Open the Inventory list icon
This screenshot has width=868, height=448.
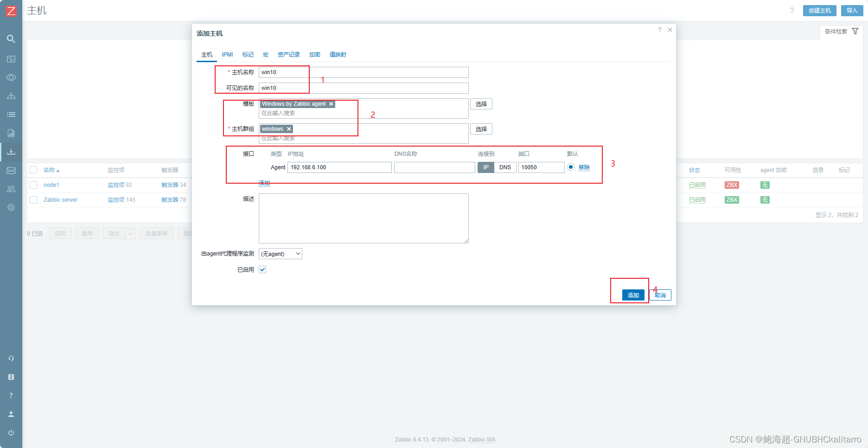[11, 115]
